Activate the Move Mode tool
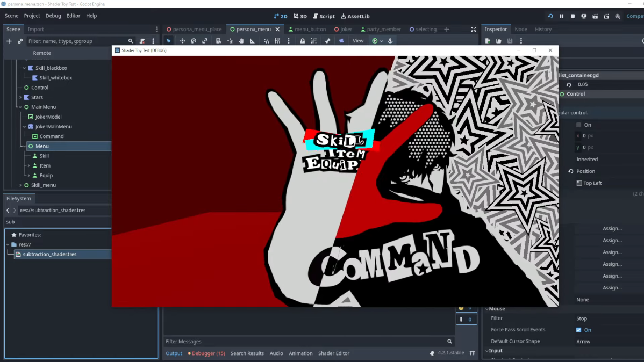 pyautogui.click(x=182, y=41)
